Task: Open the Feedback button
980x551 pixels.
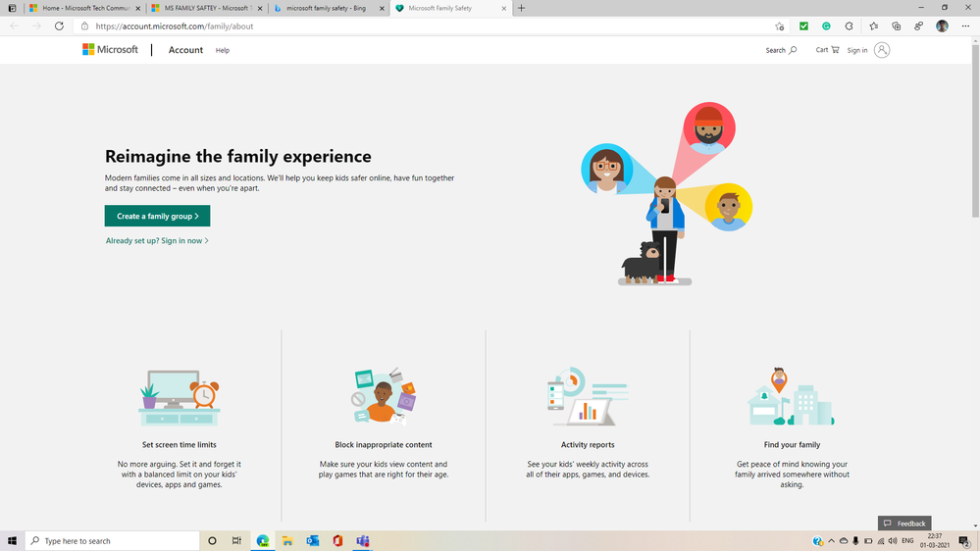Action: 904,523
